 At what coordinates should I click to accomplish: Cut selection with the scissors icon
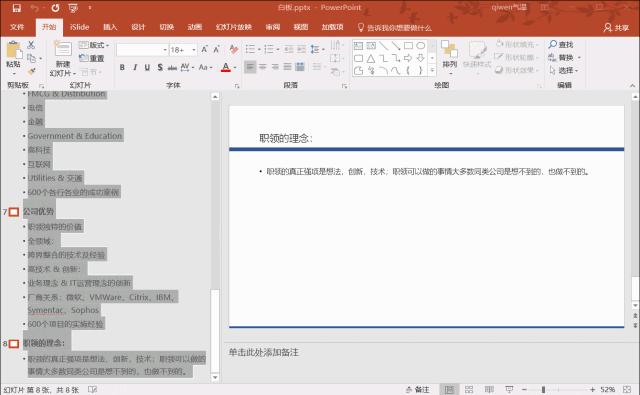(x=31, y=44)
